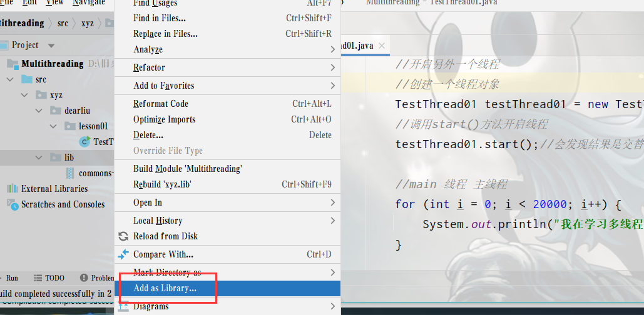Open the Diagrams submenu
The image size is (644, 315).
pyautogui.click(x=227, y=306)
